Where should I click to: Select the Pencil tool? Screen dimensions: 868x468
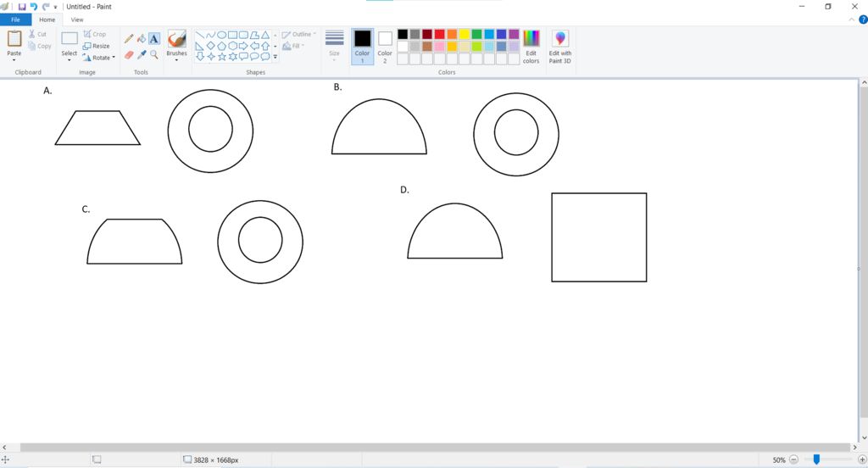[129, 38]
